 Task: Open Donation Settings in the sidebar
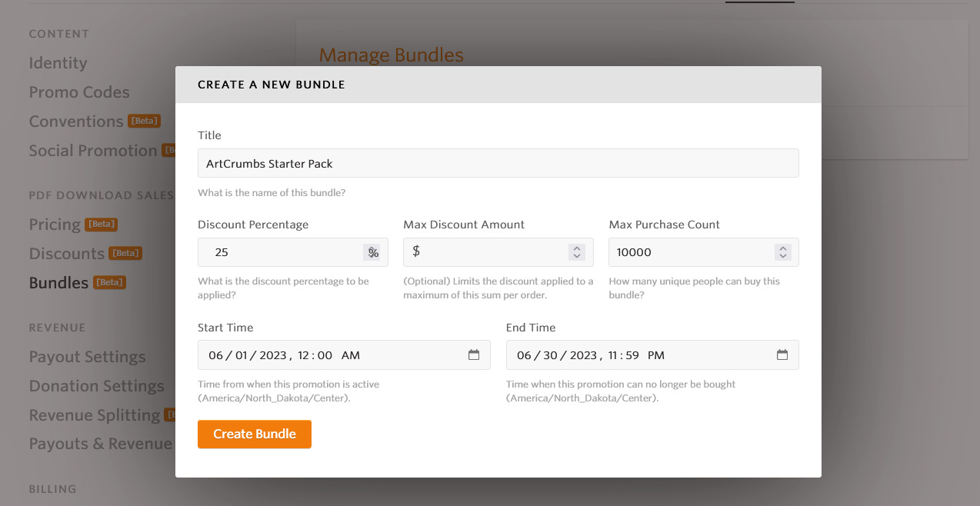[96, 386]
